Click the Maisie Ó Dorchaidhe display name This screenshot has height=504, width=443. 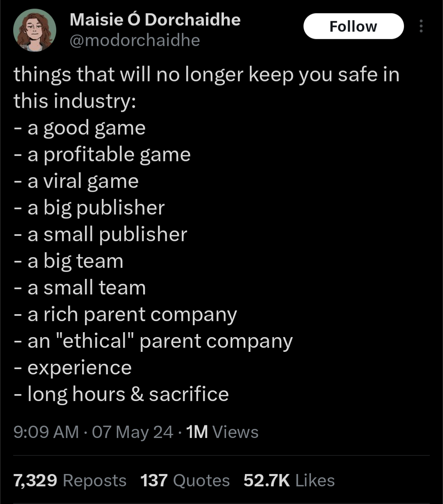click(155, 19)
